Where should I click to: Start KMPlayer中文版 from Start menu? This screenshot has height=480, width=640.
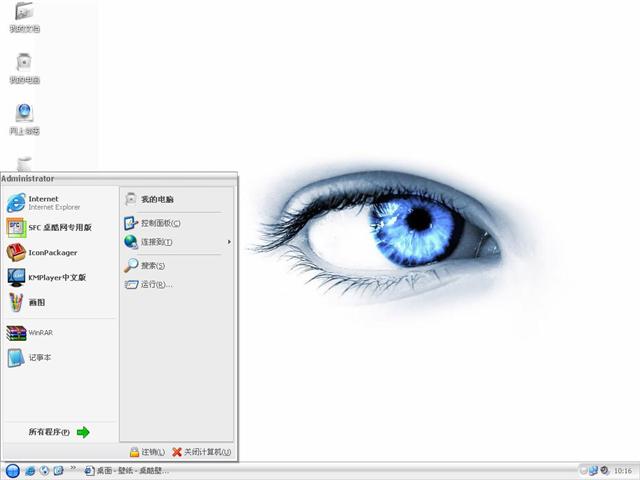[61, 277]
